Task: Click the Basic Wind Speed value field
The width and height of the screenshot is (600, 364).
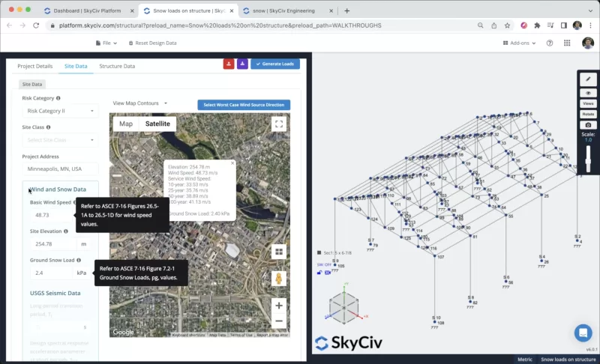Action: [x=52, y=216]
